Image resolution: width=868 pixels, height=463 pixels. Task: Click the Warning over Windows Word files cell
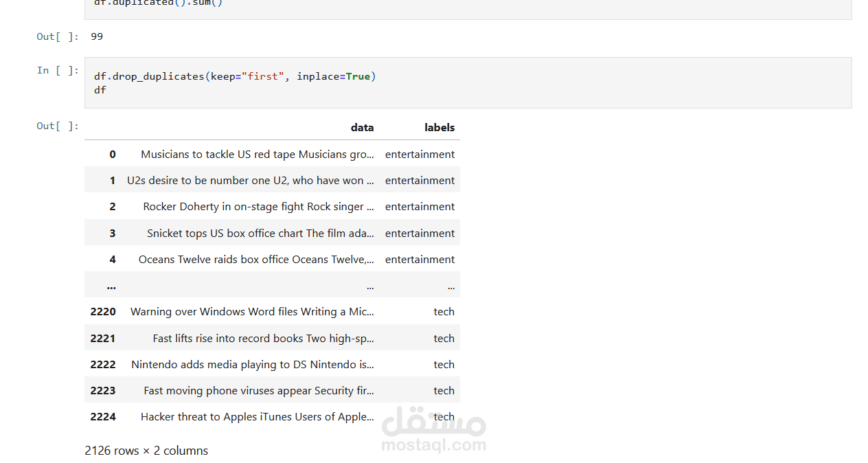coord(253,312)
